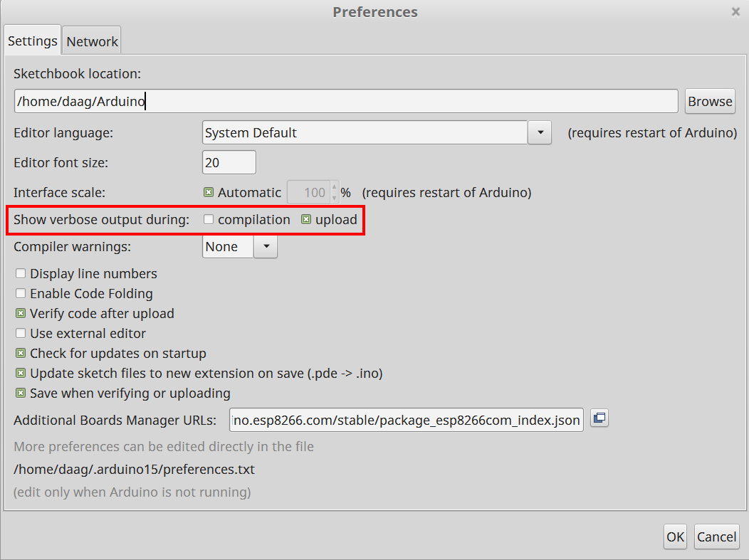Click the Additional Boards Manager URLs field

(407, 420)
